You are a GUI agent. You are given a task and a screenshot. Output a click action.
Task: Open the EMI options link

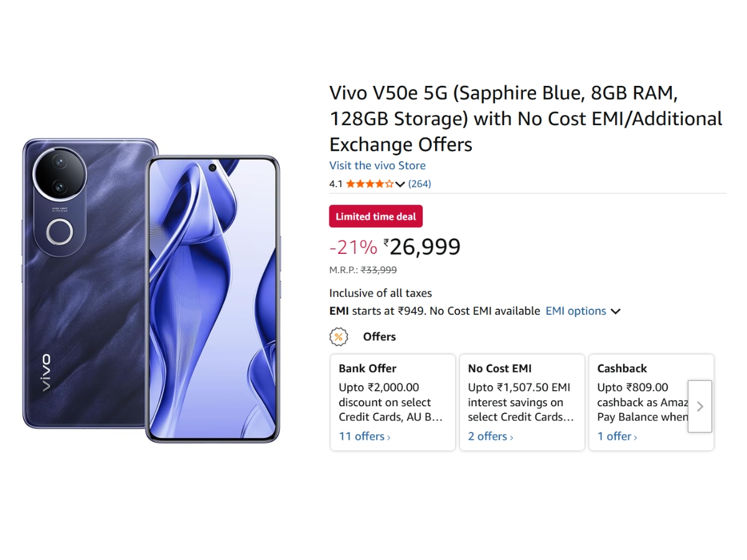(x=576, y=311)
